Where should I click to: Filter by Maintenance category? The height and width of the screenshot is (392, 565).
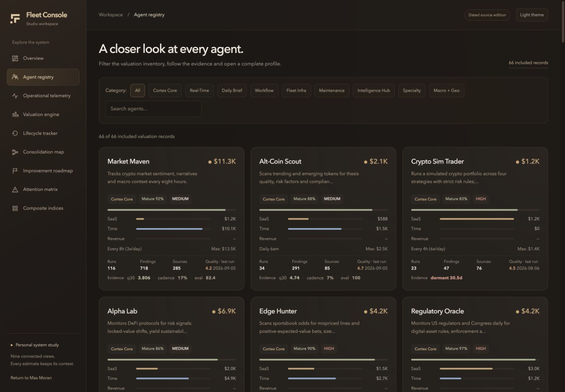[332, 90]
